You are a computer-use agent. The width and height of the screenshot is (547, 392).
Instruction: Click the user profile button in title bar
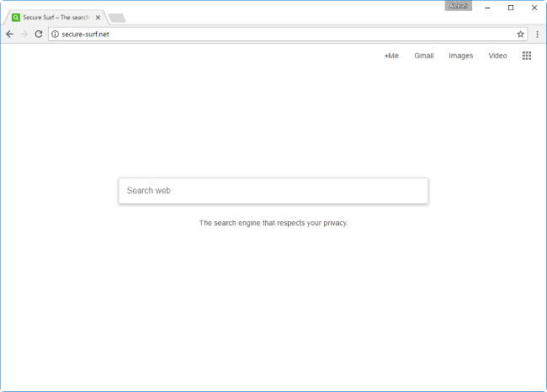tap(458, 6)
